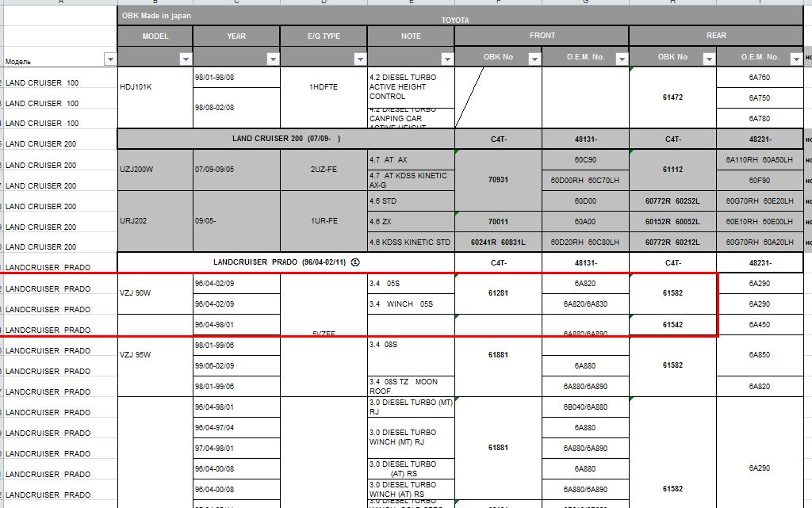Open the E/G TYPE filter dropdown

coord(359,59)
